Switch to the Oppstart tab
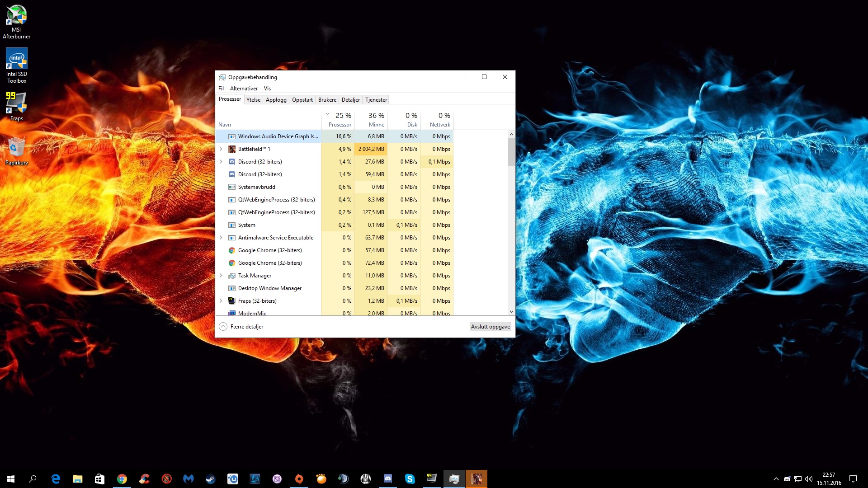 pos(302,100)
